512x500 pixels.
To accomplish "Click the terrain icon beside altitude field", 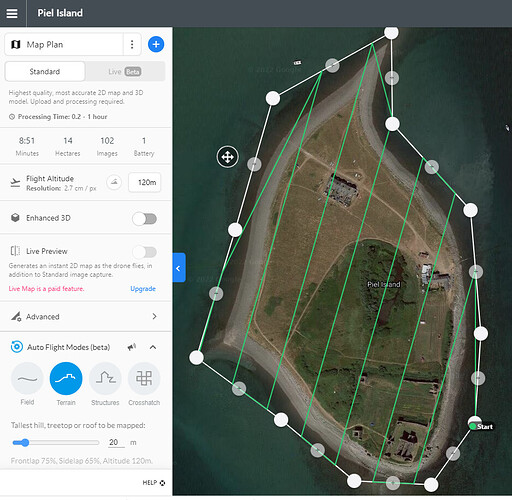I will [114, 182].
